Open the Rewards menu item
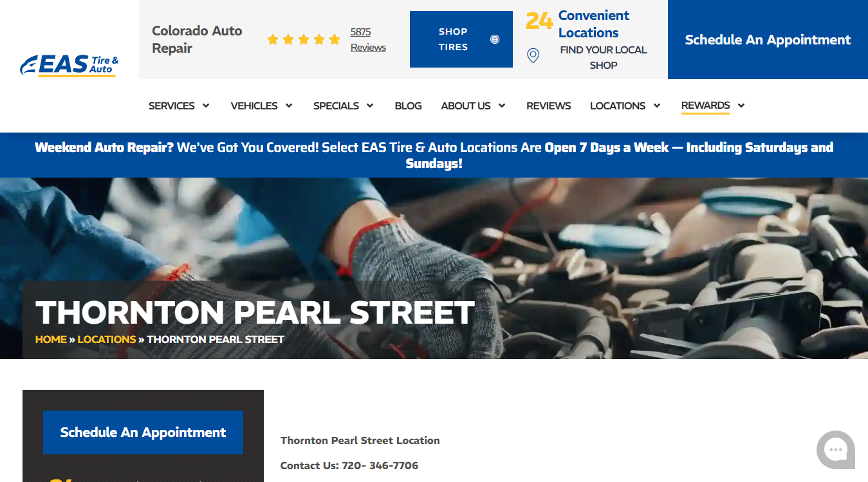868x482 pixels. pyautogui.click(x=705, y=106)
